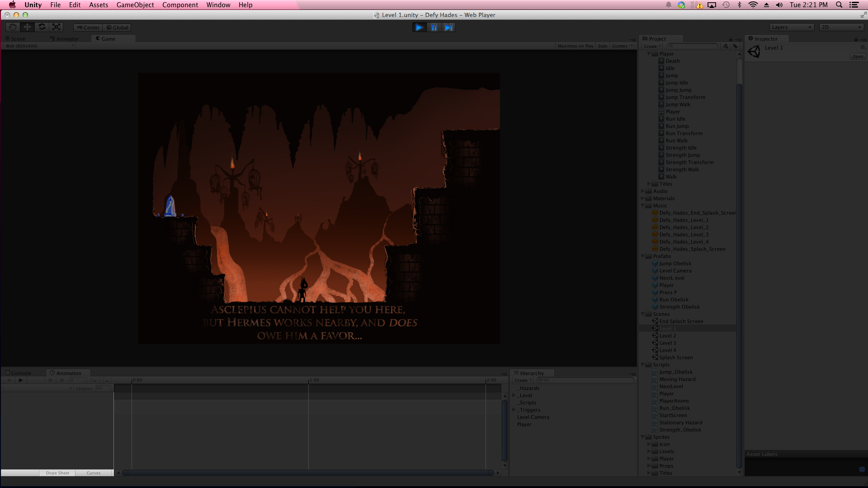Viewport: 868px width, 488px height.
Task: Go to previous keyframe in Animation panel
Action: click(x=50, y=380)
